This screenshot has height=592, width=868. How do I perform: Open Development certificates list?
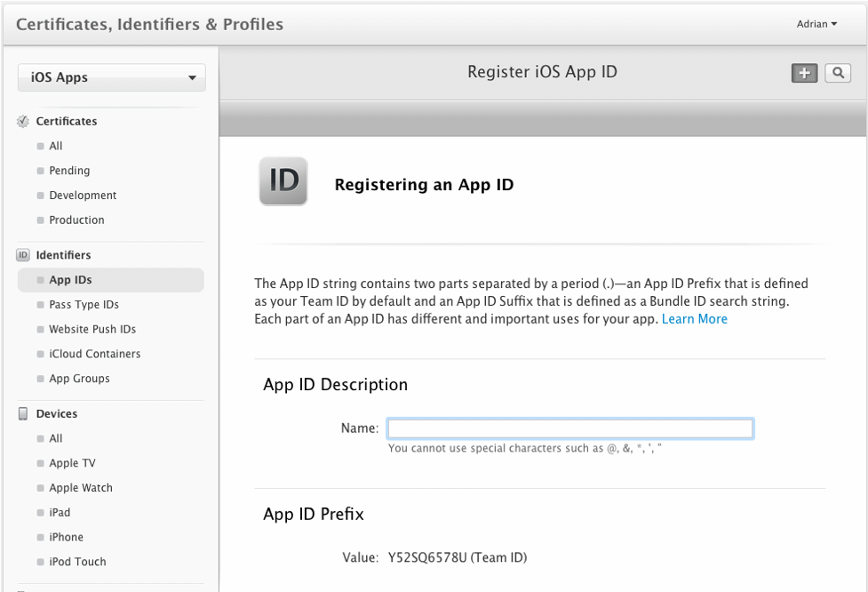(83, 196)
